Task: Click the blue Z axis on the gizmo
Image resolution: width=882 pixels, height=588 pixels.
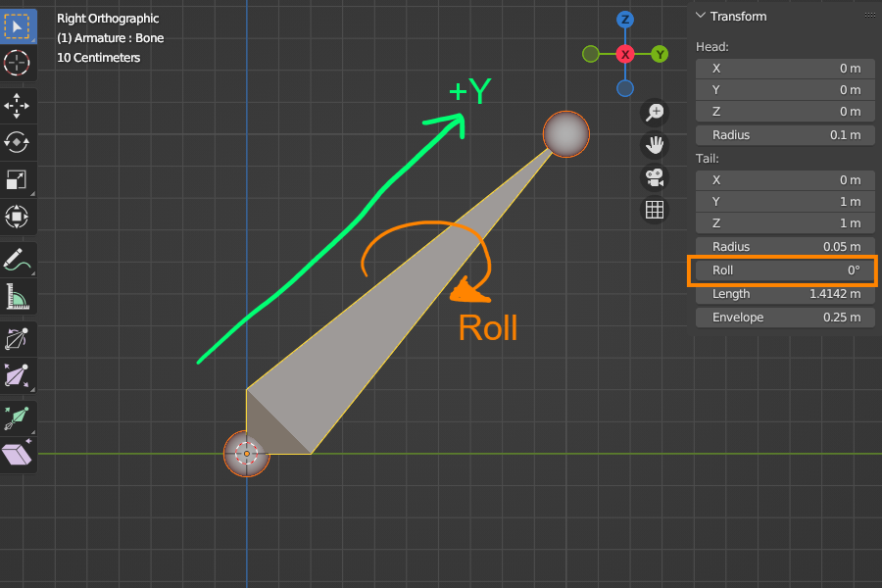Action: 625,20
